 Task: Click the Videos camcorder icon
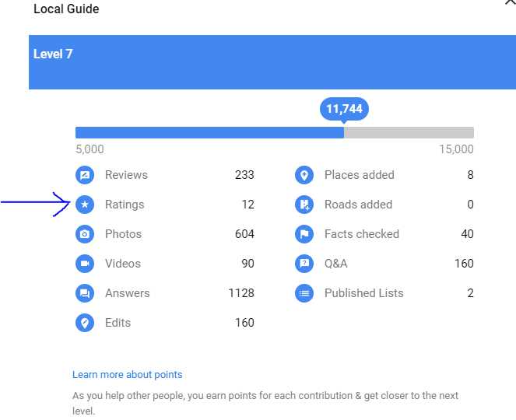pyautogui.click(x=85, y=264)
